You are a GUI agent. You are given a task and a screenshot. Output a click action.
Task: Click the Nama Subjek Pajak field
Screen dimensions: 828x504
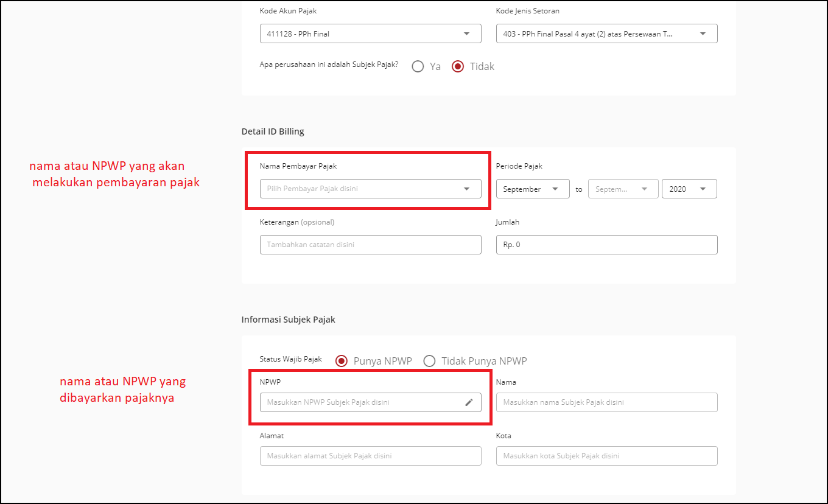[x=606, y=402]
